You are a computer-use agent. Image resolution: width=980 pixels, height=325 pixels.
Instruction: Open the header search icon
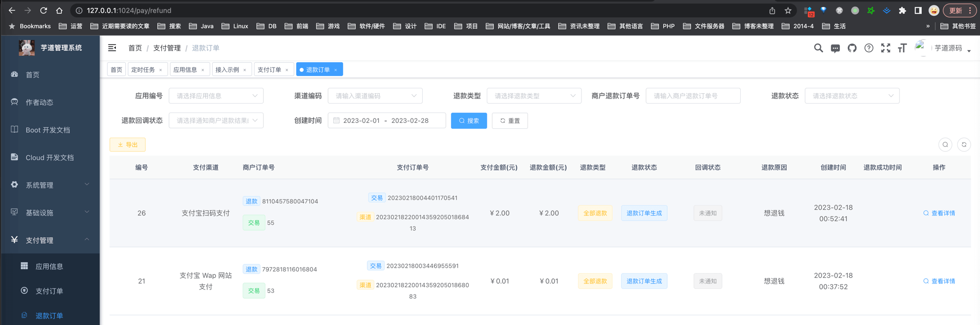coord(818,48)
